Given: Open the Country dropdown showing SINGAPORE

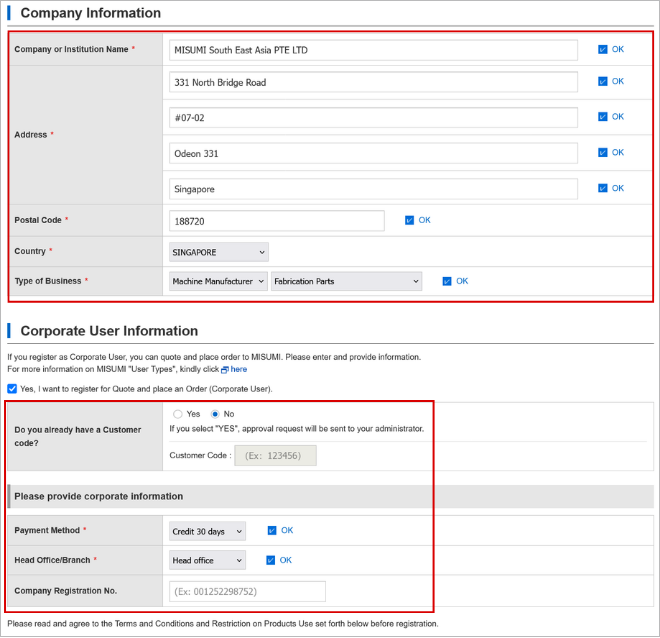Looking at the screenshot, I should point(218,253).
